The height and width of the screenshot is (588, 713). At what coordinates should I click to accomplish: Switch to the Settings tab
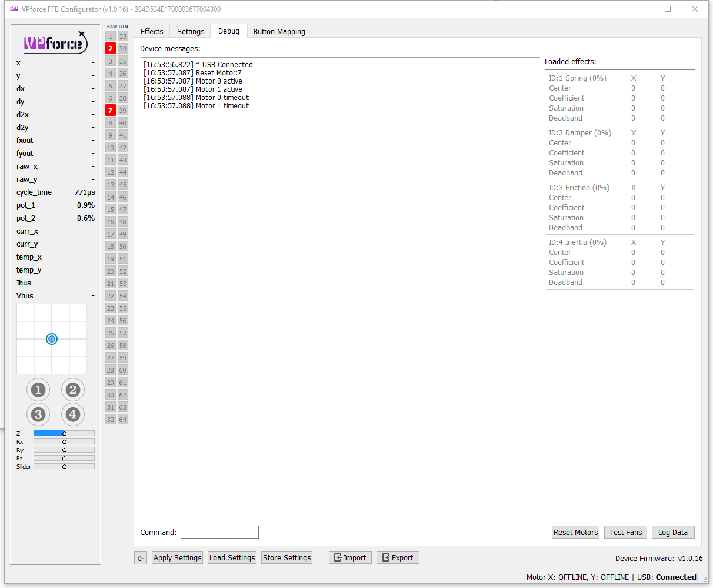[190, 31]
